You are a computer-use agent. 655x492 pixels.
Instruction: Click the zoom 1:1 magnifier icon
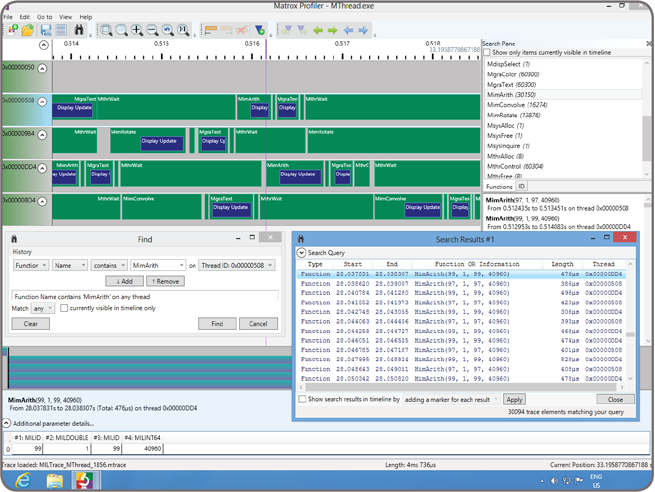(183, 30)
